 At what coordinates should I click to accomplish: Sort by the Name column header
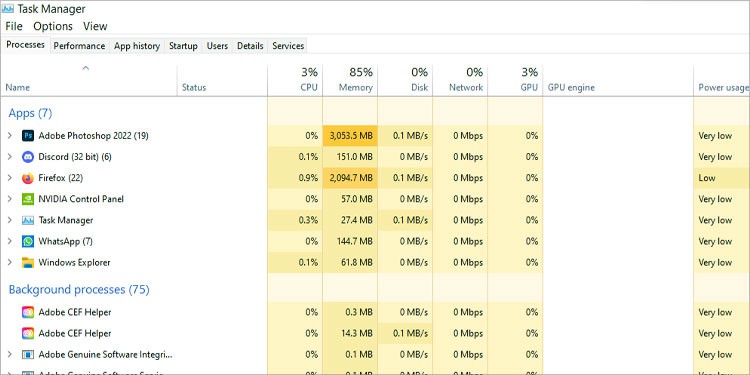(x=89, y=80)
